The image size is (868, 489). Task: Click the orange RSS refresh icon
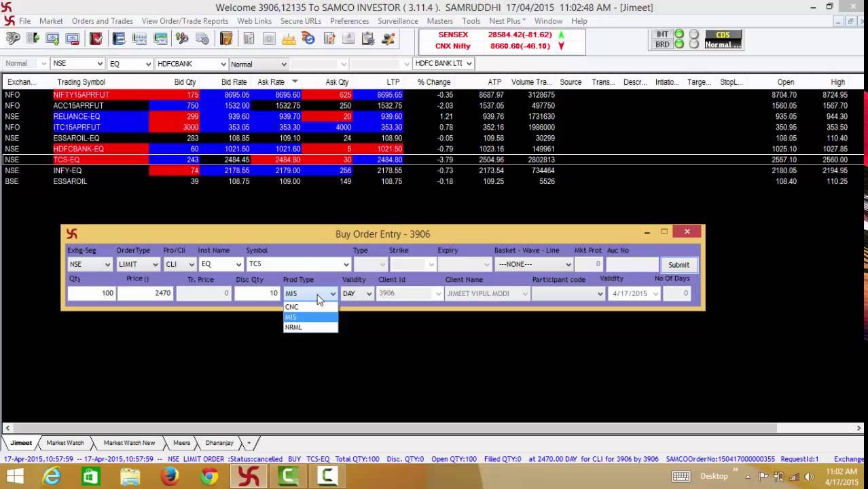click(308, 39)
